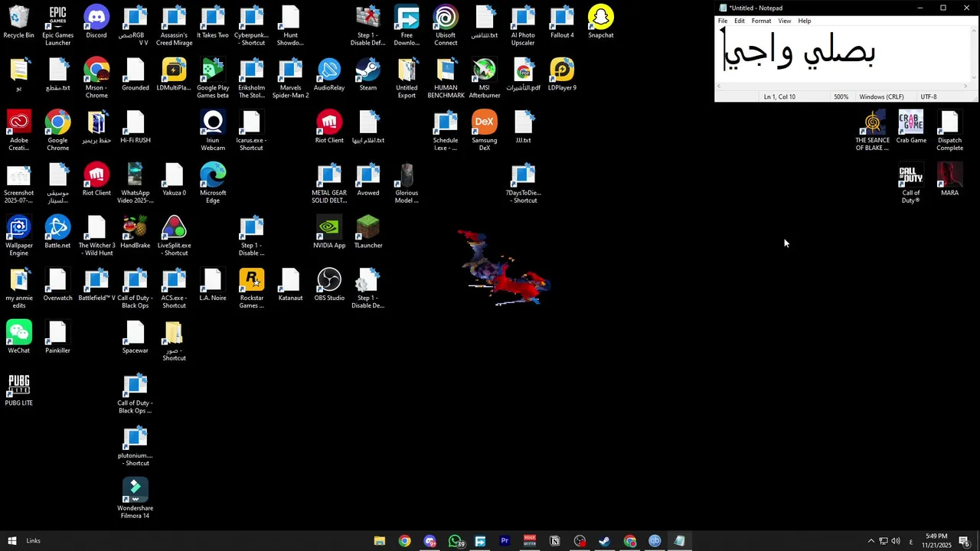Image resolution: width=980 pixels, height=551 pixels.
Task: Select the AudioRelay desktop icon
Action: [329, 74]
